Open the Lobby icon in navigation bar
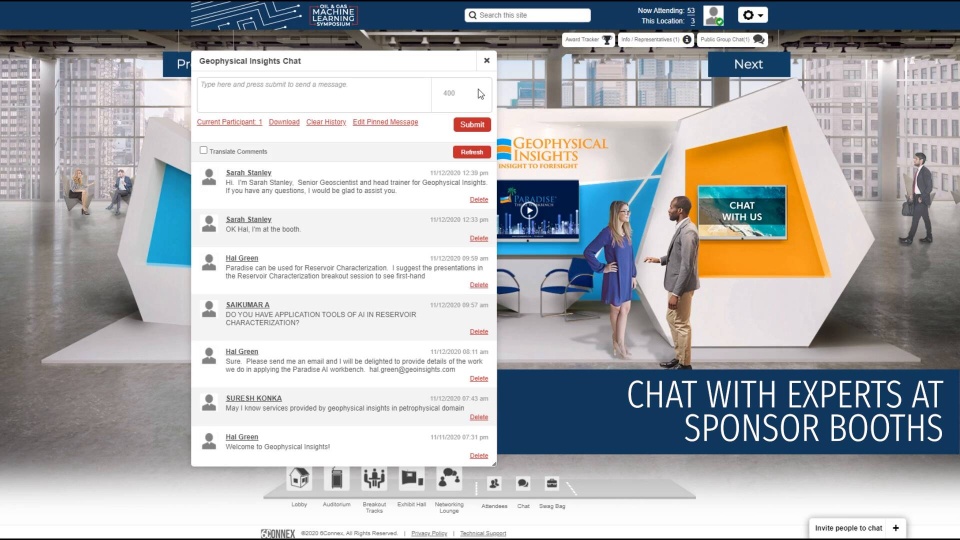Viewport: 960px width, 540px height. [x=299, y=478]
